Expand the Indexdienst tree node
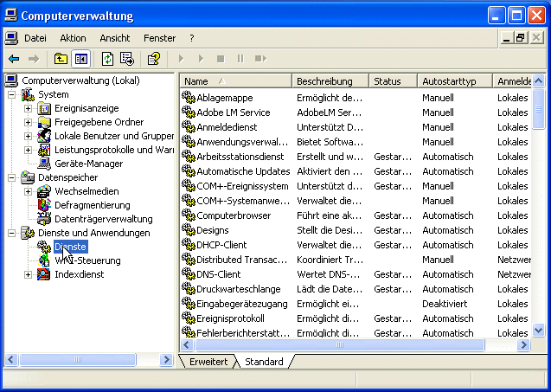Screen dimensions: 551x392 pos(29,274)
